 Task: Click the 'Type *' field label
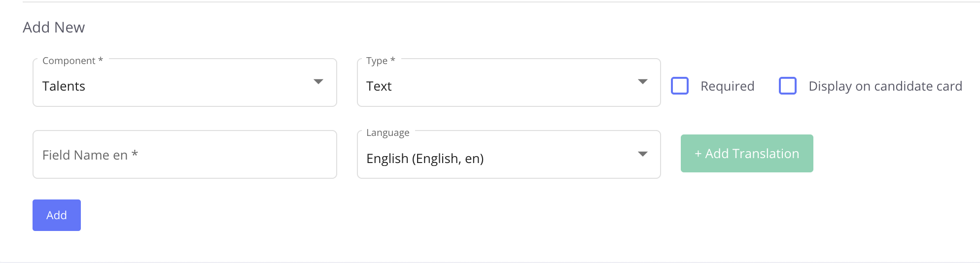[380, 61]
